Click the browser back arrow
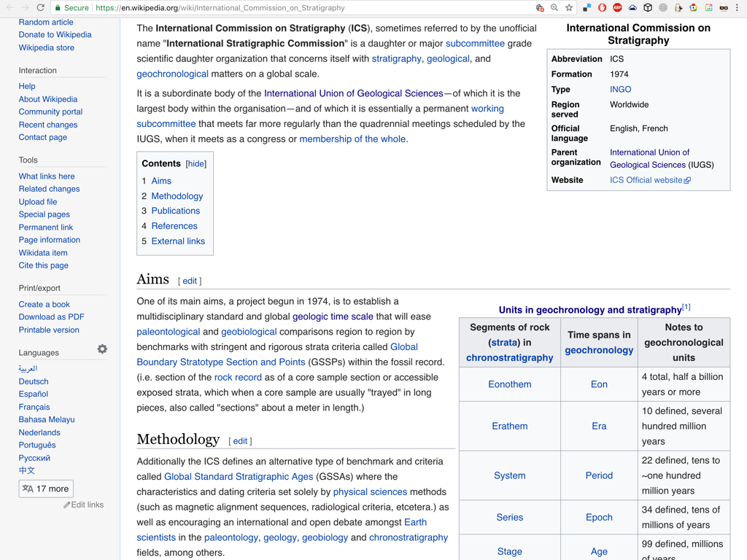The height and width of the screenshot is (560, 747). (x=9, y=7)
